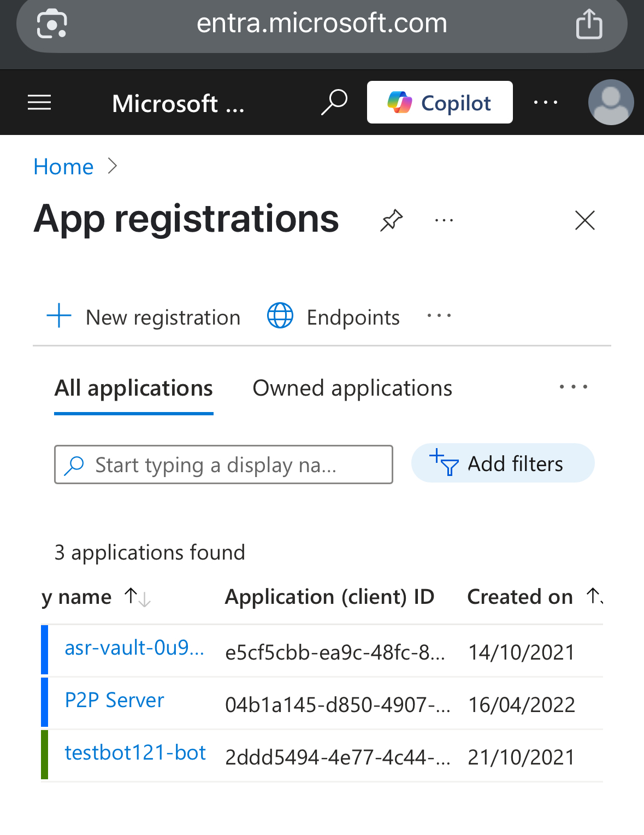Close the App registrations blade
The width and height of the screenshot is (644, 835).
click(x=585, y=220)
